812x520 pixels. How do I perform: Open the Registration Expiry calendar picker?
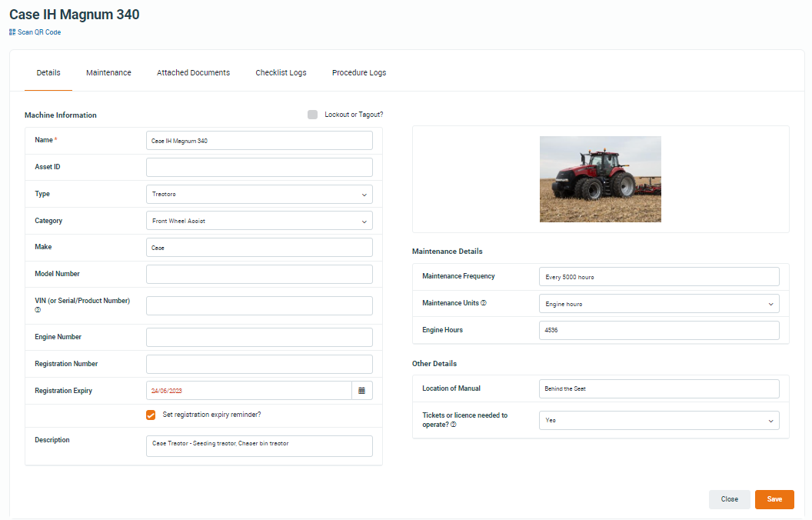click(361, 391)
